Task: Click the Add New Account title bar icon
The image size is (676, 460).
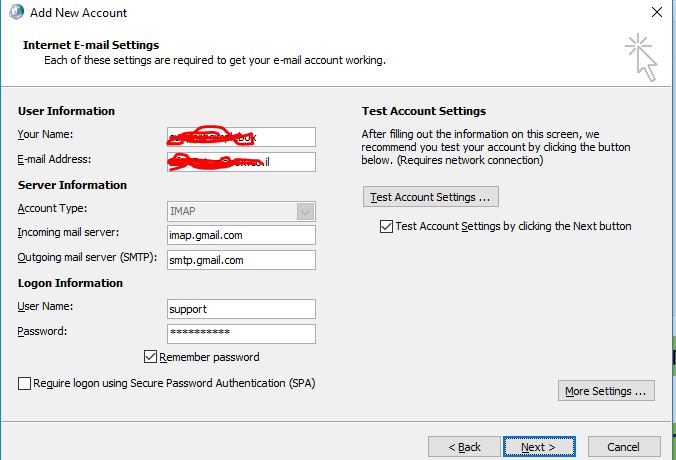Action: coord(13,13)
